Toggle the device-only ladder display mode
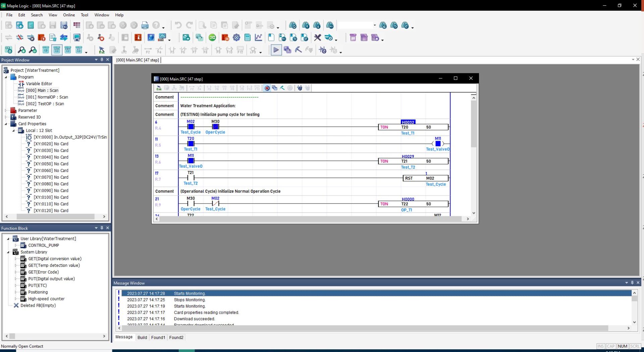The height and width of the screenshot is (352, 644). [46, 50]
